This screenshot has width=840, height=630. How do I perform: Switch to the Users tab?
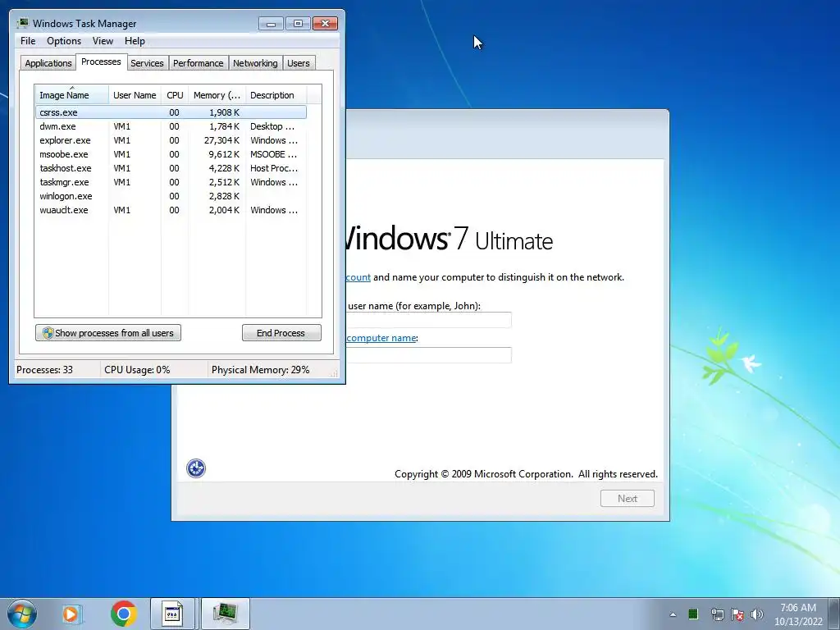click(x=299, y=63)
